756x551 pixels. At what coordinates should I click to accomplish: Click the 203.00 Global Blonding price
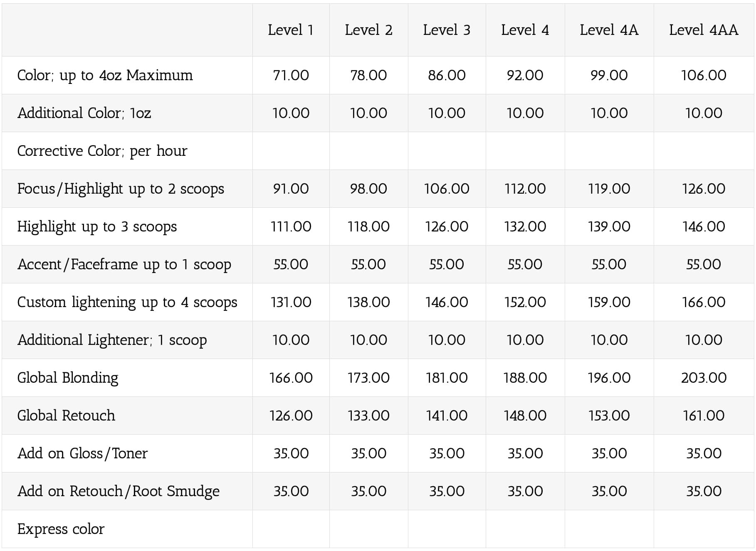pos(704,378)
